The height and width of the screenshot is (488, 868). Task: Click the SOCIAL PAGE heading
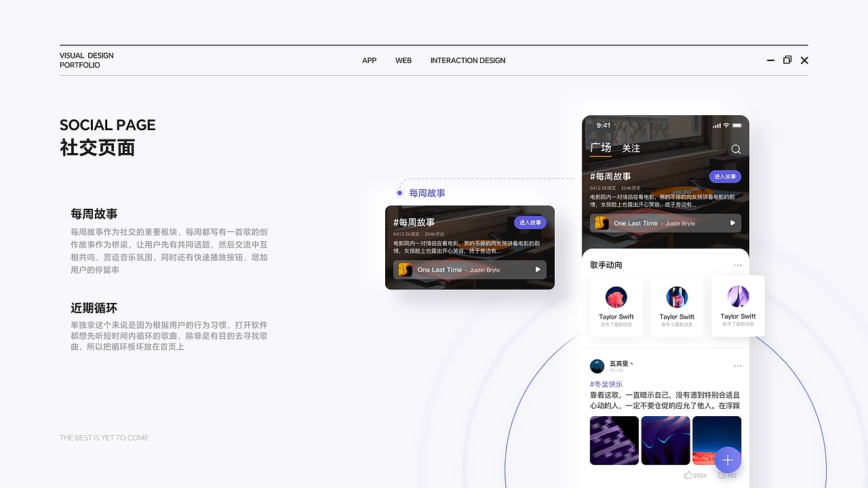(x=108, y=125)
